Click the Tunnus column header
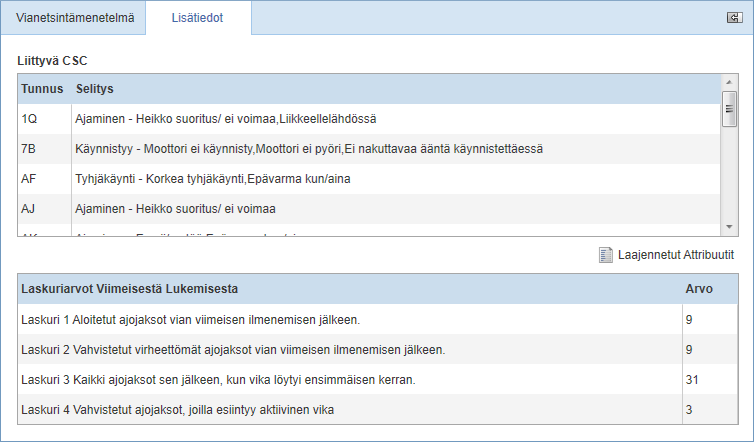This screenshot has height=442, width=754. point(42,89)
